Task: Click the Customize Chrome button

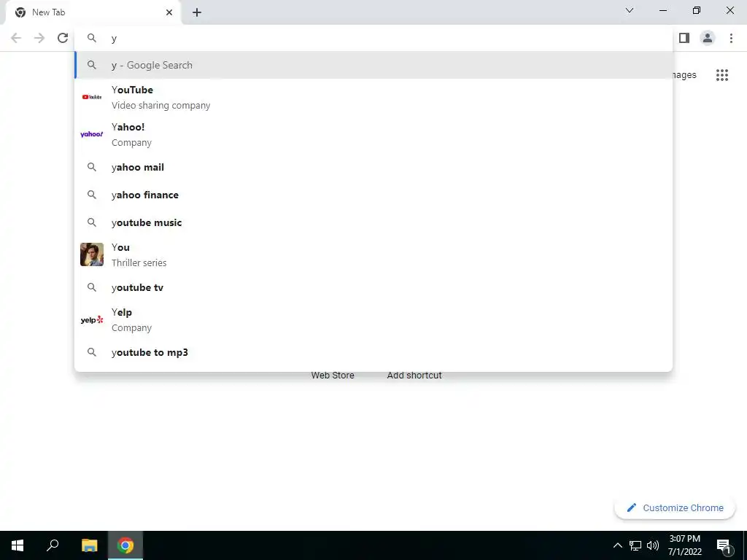Action: tap(675, 507)
